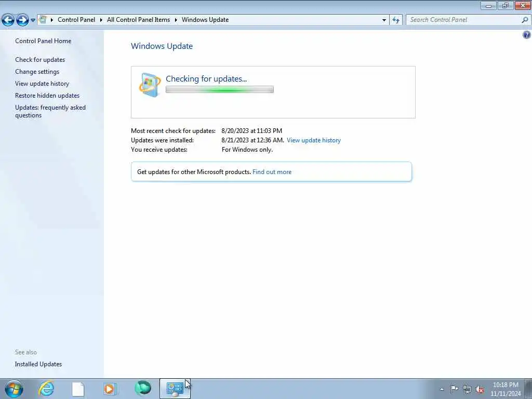The image size is (532, 399).
Task: Close the Windows Update window
Action: point(523,5)
